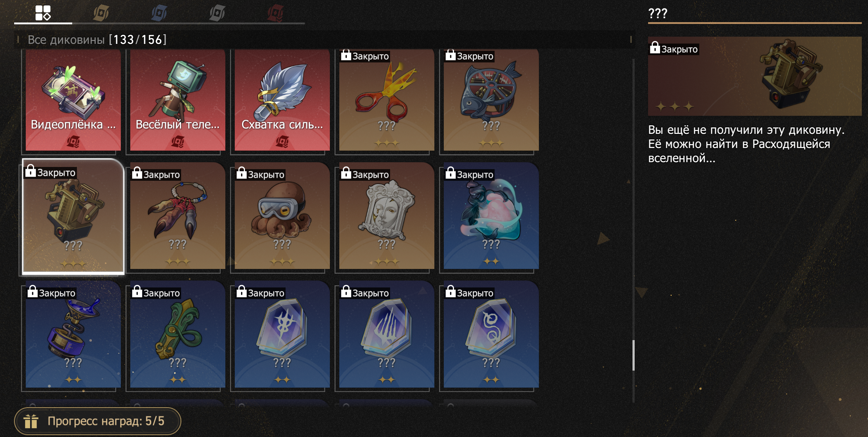
Task: Select the locked white mask frame curio
Action: coord(386,216)
